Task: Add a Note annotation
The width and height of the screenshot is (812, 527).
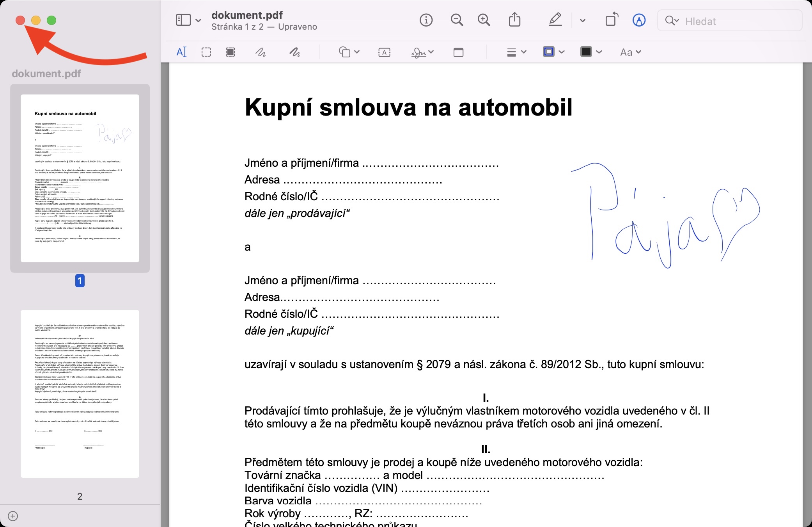Action: coord(458,52)
